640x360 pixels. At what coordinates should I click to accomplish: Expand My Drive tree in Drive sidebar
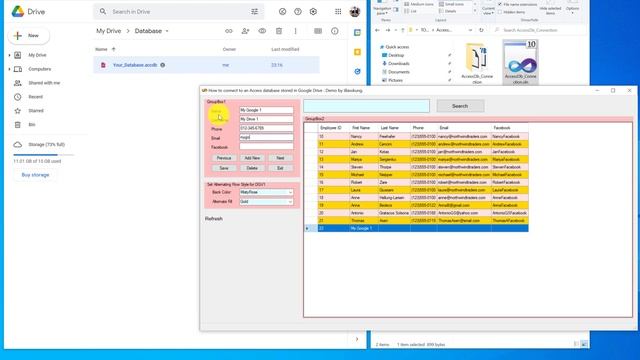coord(9,55)
